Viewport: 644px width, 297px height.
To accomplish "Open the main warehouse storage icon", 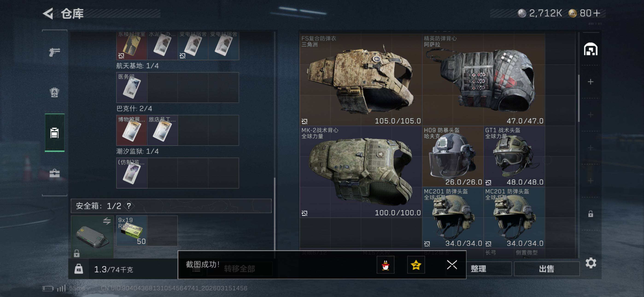I will pos(591,49).
